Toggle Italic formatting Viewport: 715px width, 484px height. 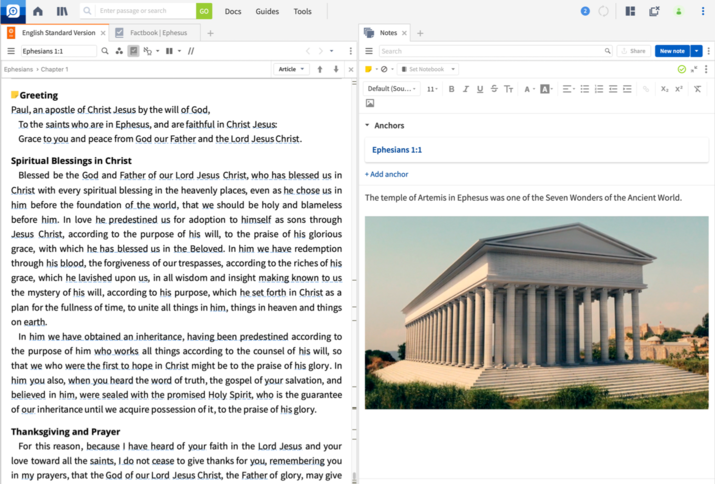[466, 89]
